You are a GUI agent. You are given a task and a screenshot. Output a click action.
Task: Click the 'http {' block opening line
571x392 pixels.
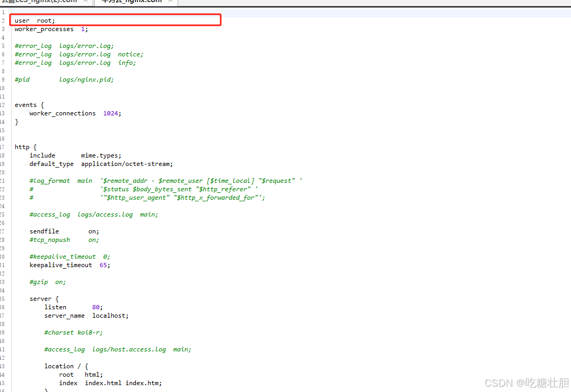[25, 147]
